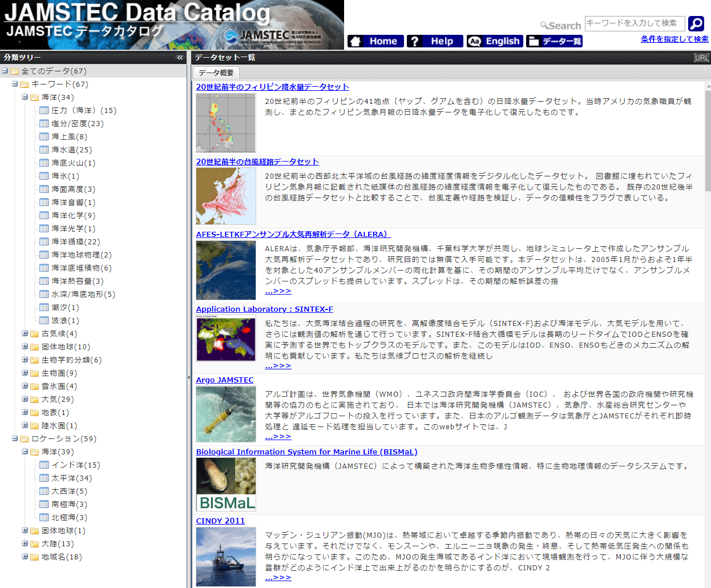
Task: Open 20世紀前半の台風経路データセット link
Action: click(x=257, y=162)
